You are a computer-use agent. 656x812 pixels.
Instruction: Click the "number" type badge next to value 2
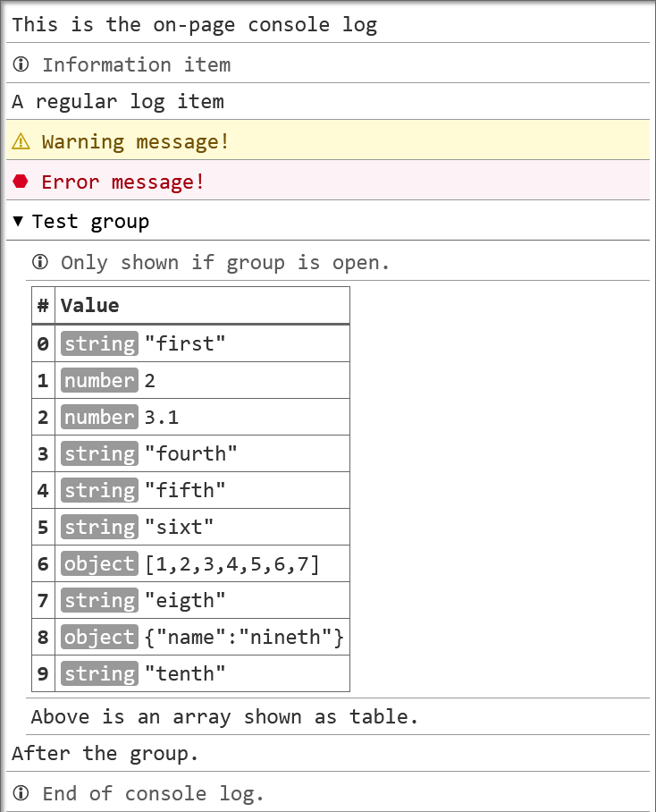(x=99, y=380)
